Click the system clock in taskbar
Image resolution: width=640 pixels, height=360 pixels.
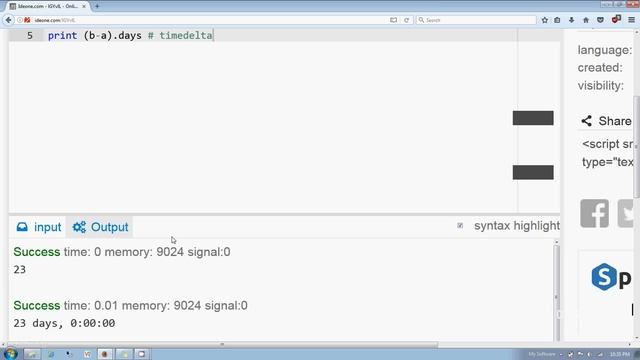click(x=620, y=354)
